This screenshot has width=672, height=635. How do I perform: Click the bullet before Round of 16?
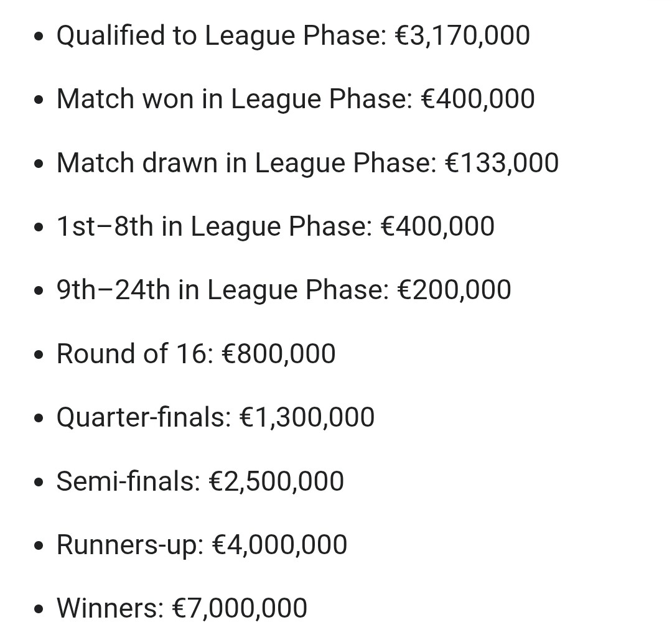[x=39, y=355]
